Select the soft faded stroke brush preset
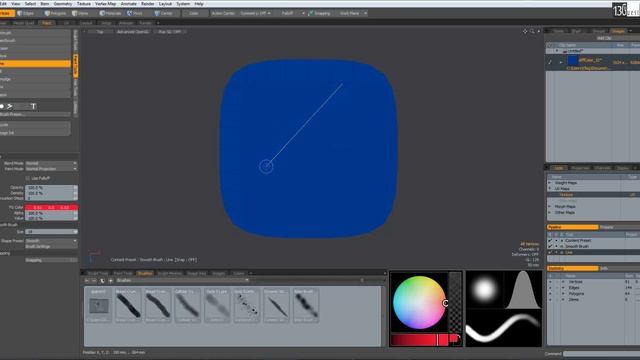This screenshot has width=640, height=360. tap(217, 305)
